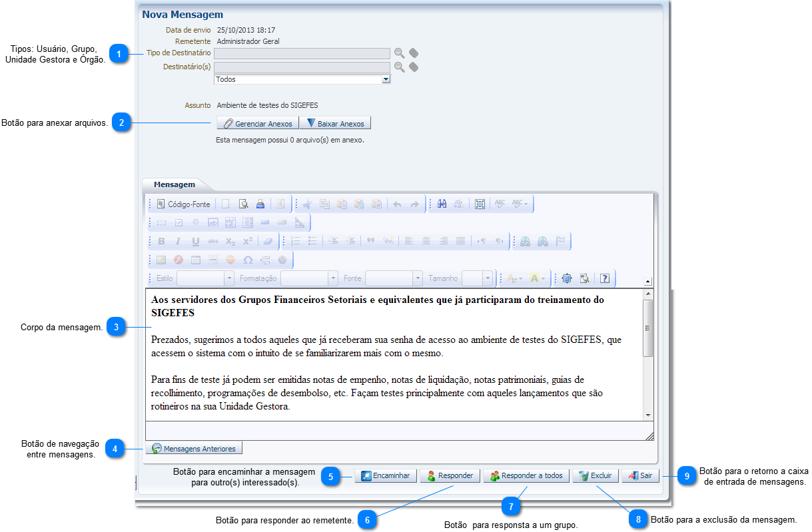The height and width of the screenshot is (532, 812).
Task: Search Tipo de Destinatário with magnifier icon
Action: click(399, 53)
